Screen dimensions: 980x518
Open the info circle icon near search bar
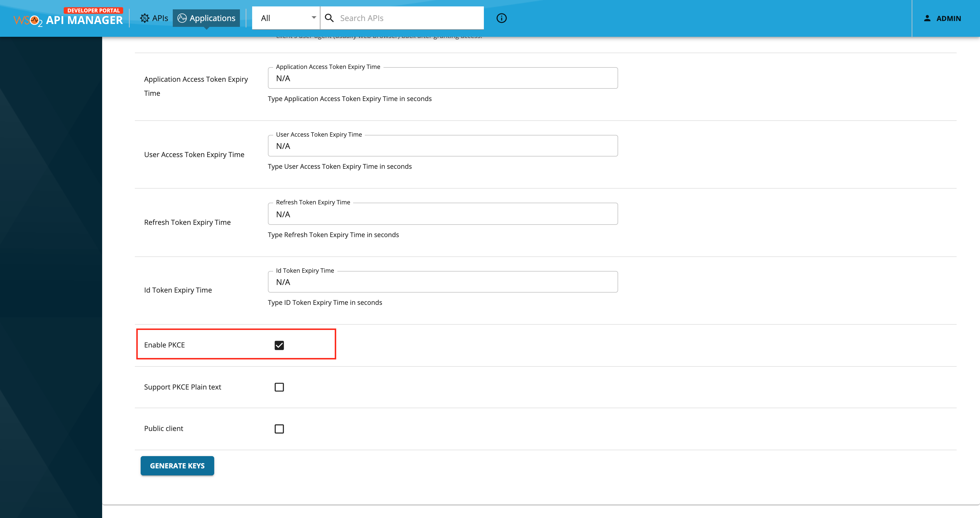[x=501, y=18]
